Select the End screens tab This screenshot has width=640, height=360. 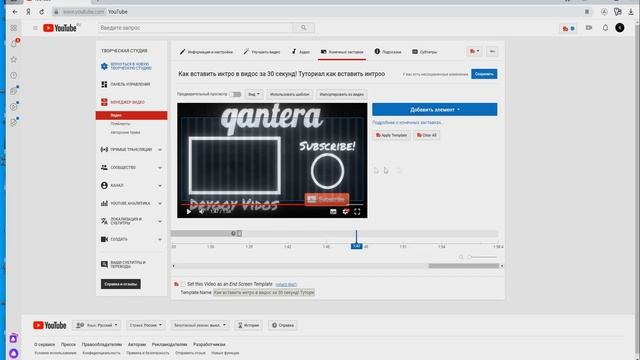coord(342,52)
